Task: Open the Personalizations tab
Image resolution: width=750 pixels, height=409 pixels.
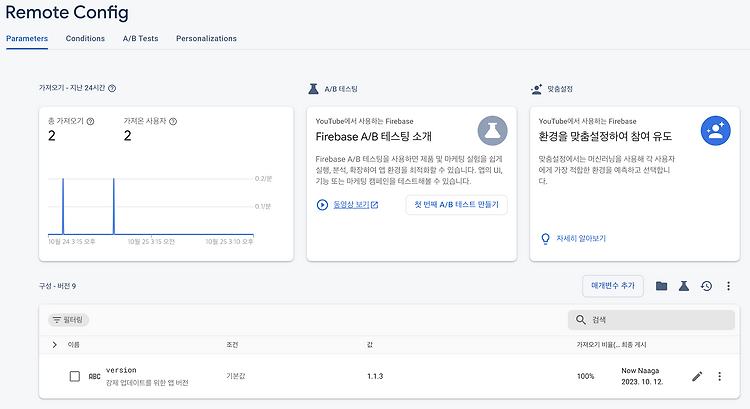Action: (x=206, y=39)
